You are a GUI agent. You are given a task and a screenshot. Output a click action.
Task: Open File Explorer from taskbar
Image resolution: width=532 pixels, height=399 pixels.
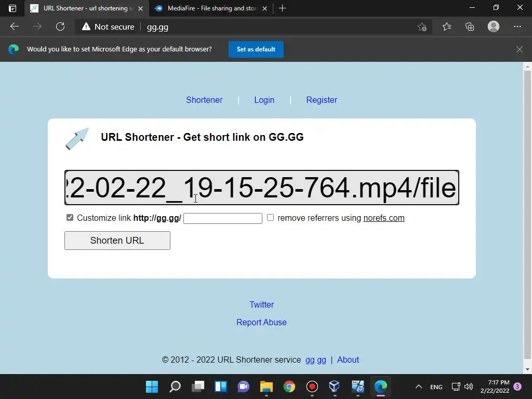tap(267, 387)
